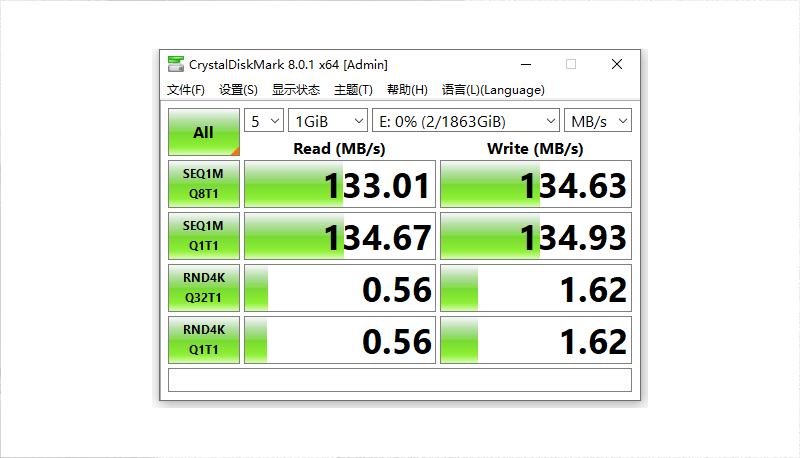Open the 帮助(H) menu

coord(407,90)
